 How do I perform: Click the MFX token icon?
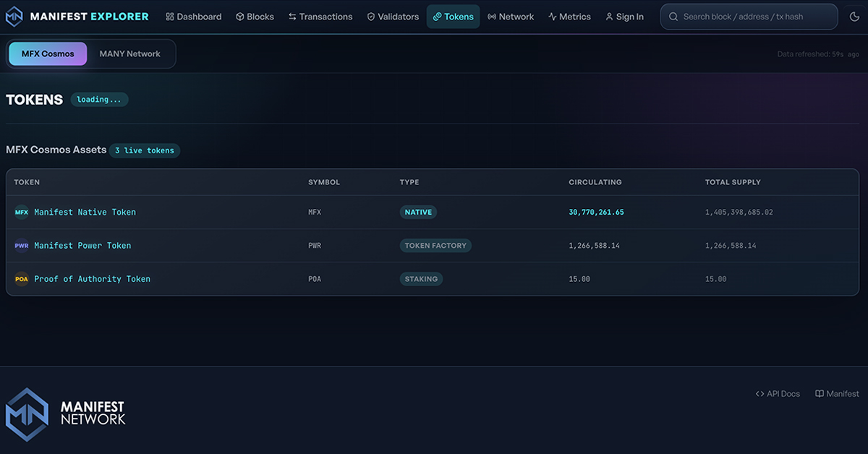22,213
